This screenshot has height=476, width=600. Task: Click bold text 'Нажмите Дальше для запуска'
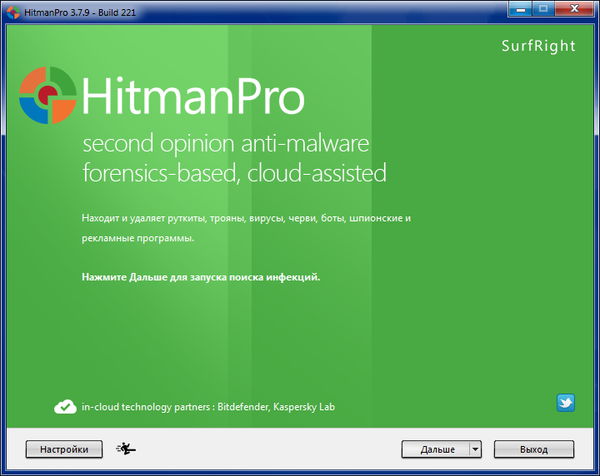pyautogui.click(x=200, y=276)
